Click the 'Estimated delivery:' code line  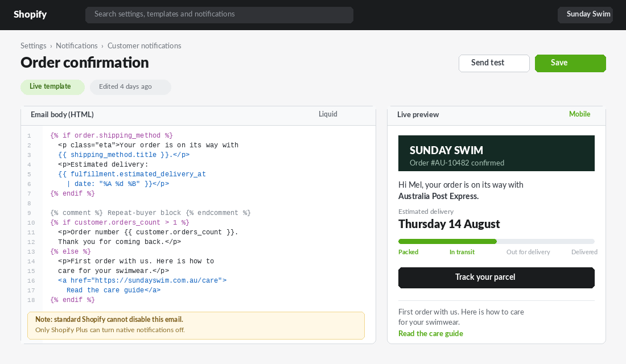[x=103, y=164]
